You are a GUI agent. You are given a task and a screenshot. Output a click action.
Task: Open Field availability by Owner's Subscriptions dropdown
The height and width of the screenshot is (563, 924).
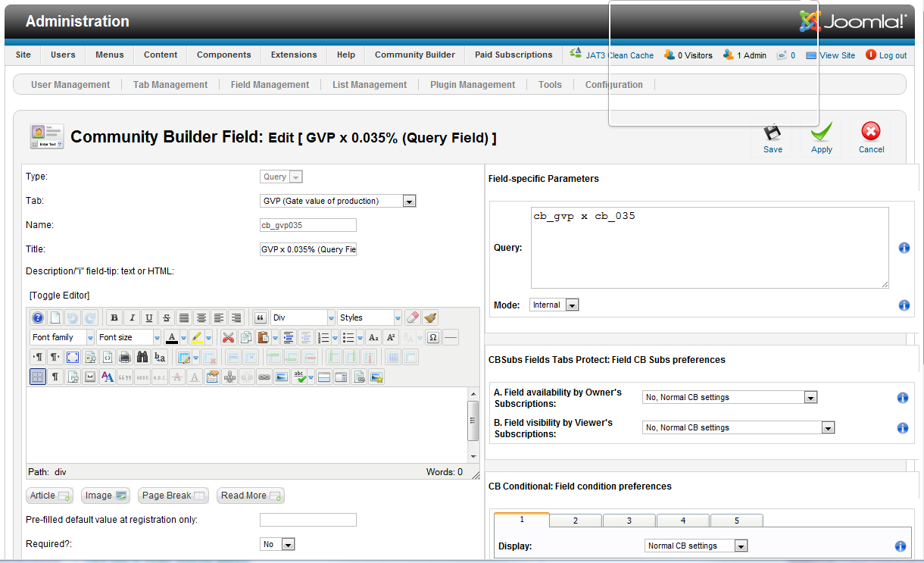[730, 397]
